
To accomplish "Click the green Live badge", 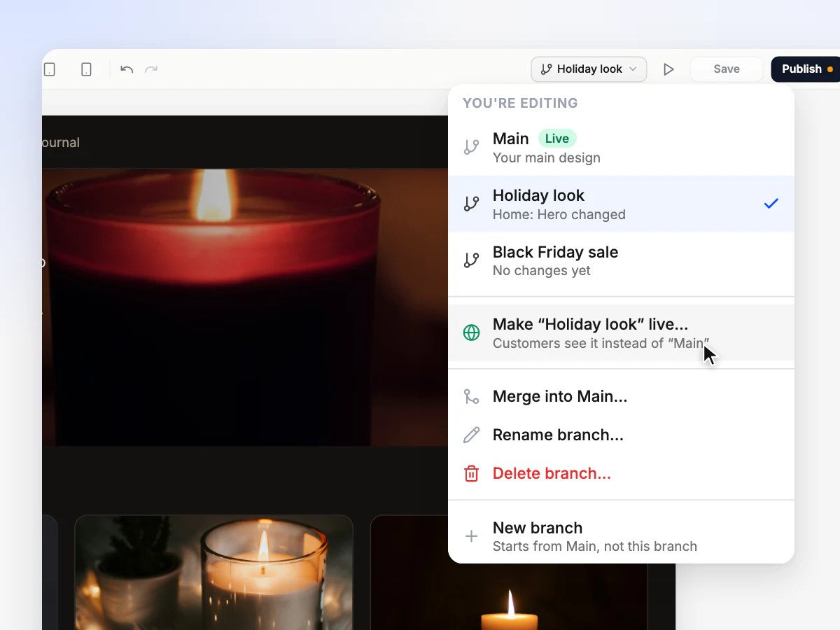I will coord(557,139).
